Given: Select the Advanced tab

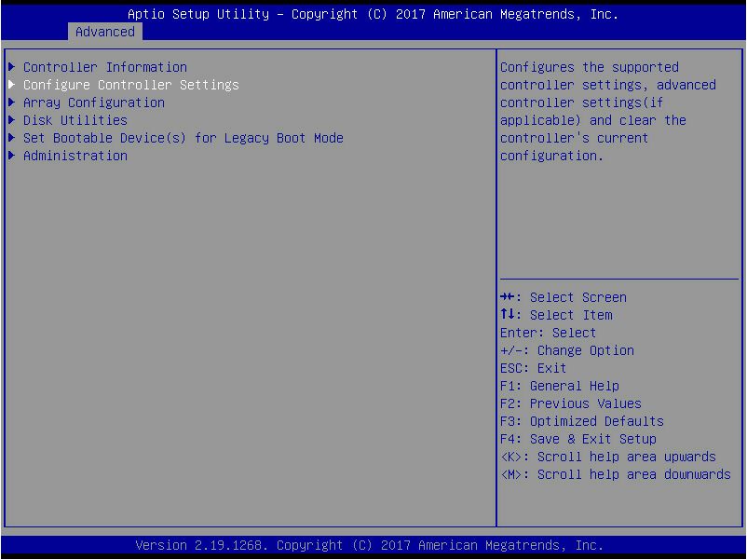Looking at the screenshot, I should 105,32.
